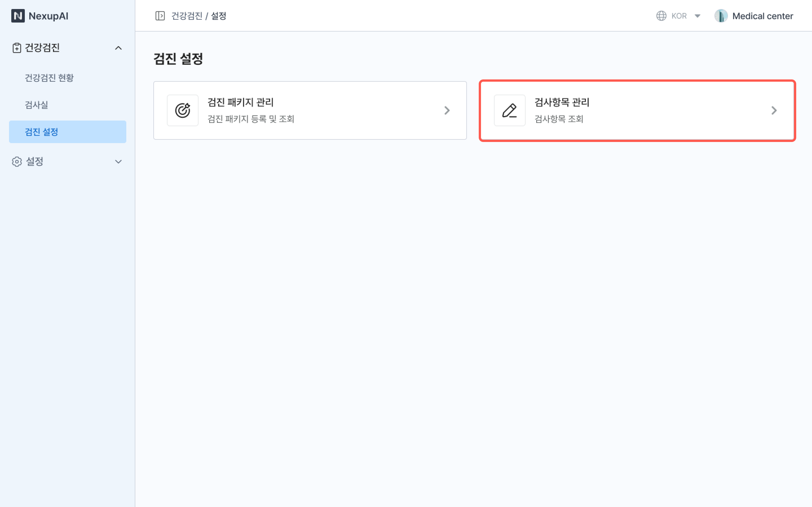Click the pencil icon on 검사항목 관리
812x507 pixels.
(509, 110)
